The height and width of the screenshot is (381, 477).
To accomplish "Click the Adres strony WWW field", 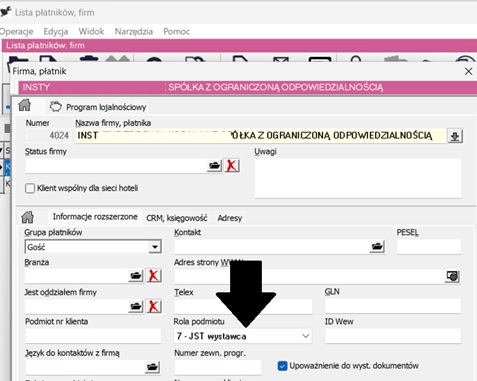I will tap(309, 276).
